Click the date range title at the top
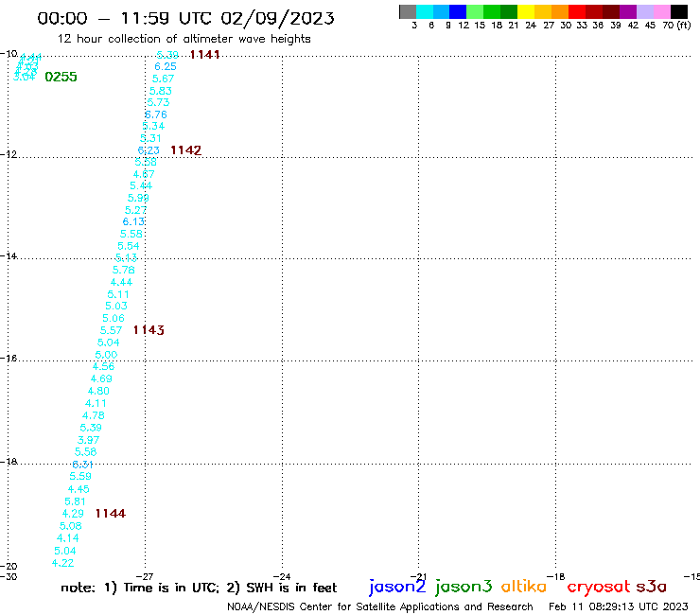Viewport: 700px width, 615px height. point(185,18)
